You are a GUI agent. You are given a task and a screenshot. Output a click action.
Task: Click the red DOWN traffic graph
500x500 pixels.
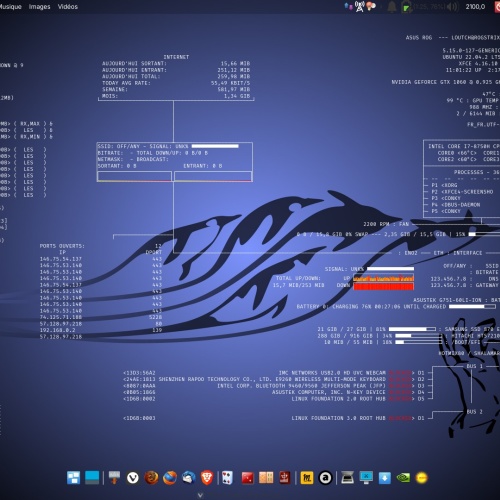coord(383,286)
